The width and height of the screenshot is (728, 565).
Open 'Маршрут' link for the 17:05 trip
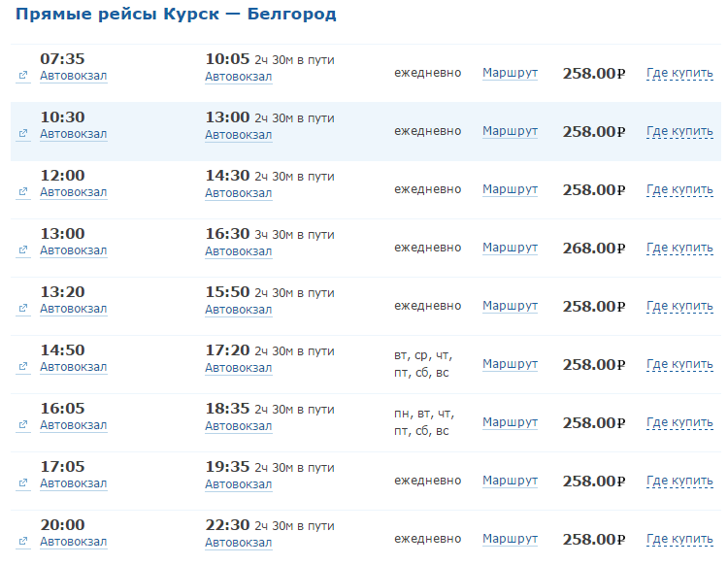[510, 481]
